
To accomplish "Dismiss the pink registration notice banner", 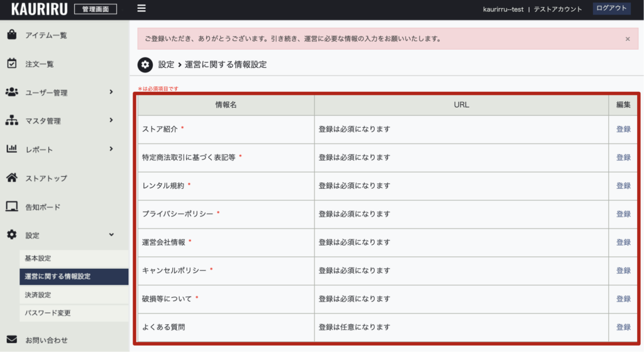I will [627, 39].
